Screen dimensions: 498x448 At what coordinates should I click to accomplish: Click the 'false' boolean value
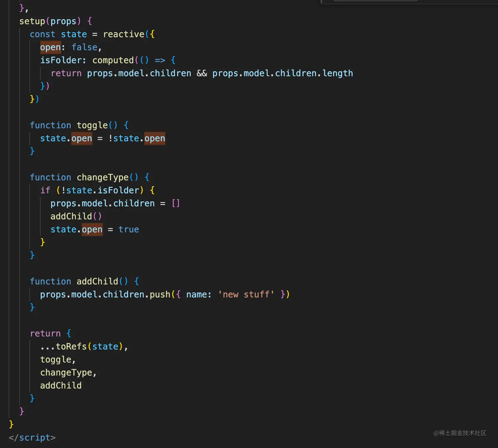(x=85, y=47)
